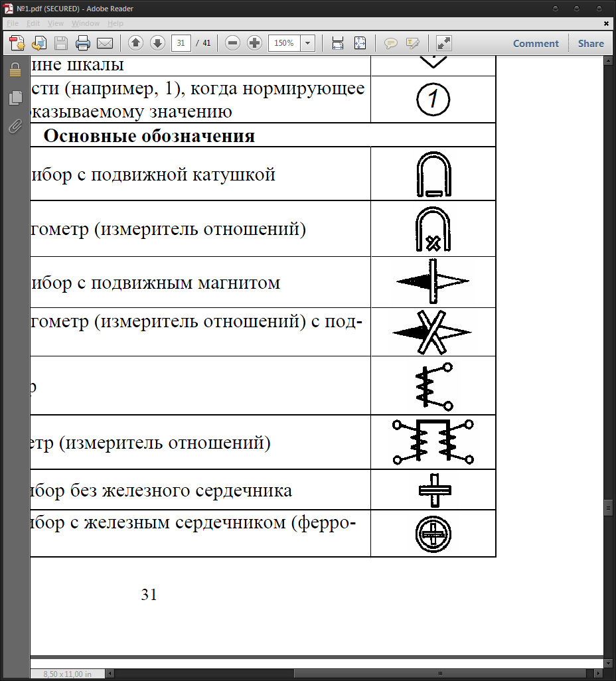Click the horizontal scrollbar left arrow

click(x=110, y=674)
